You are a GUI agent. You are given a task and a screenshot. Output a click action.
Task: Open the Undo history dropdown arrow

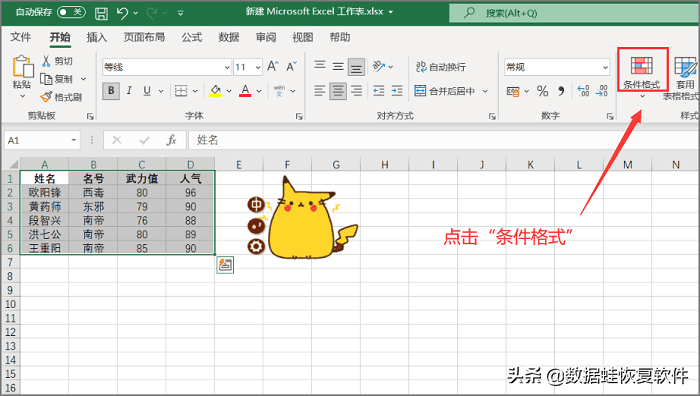click(136, 13)
